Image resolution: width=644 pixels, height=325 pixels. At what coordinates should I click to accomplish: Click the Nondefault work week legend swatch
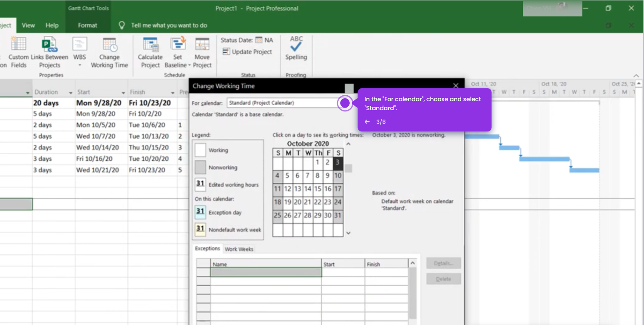200,229
